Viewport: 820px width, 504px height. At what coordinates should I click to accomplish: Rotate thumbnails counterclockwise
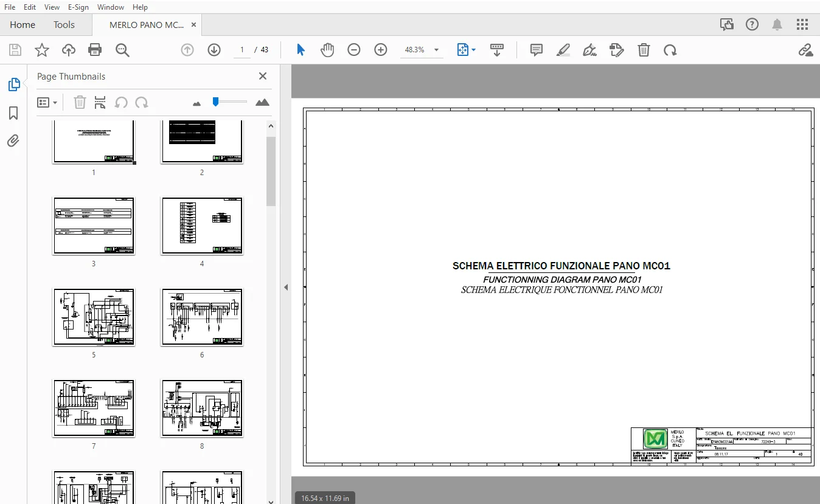(121, 103)
